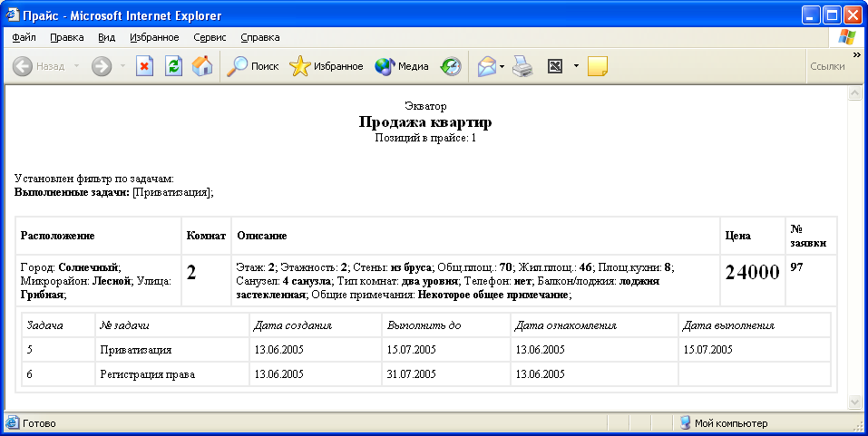Click the request number 97
Image resolution: width=868 pixels, height=436 pixels.
pyautogui.click(x=796, y=267)
